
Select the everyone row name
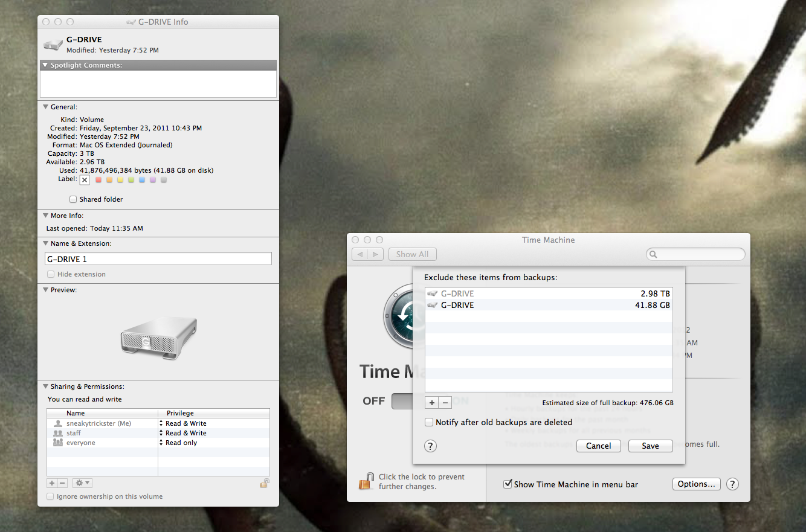(81, 443)
